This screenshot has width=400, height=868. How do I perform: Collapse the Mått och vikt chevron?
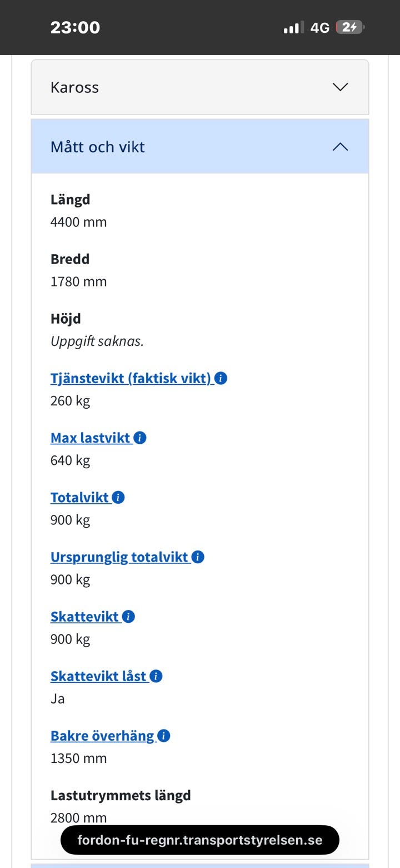click(340, 147)
